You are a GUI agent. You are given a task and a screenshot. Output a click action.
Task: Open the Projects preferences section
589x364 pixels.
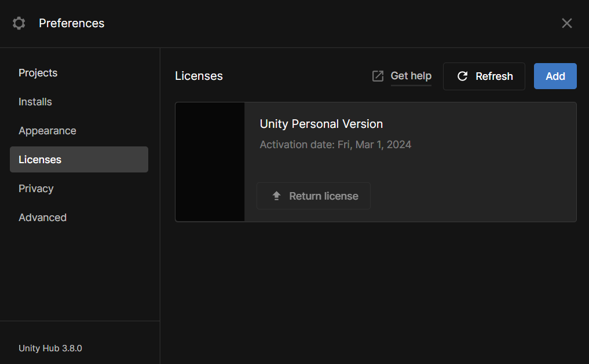79,73
